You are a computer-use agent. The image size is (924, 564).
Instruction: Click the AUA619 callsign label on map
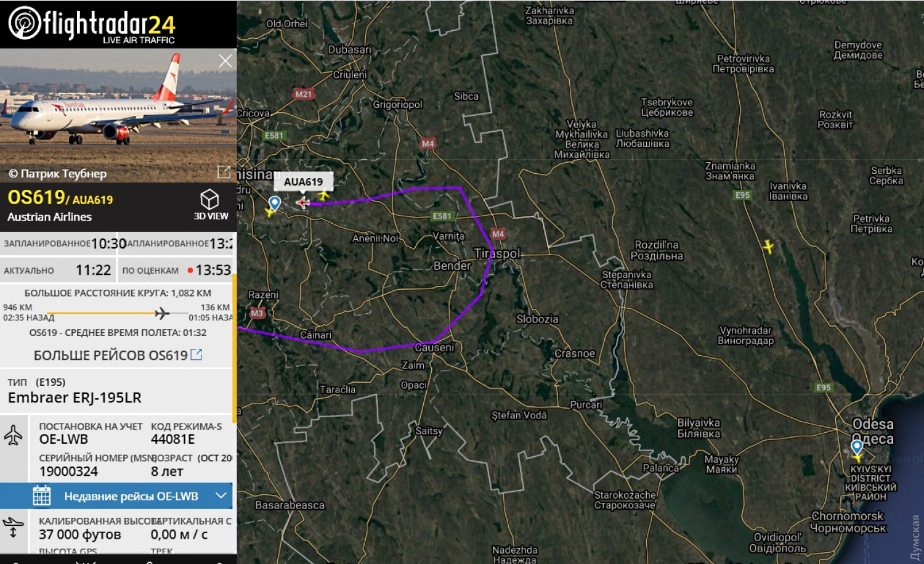coord(303,182)
